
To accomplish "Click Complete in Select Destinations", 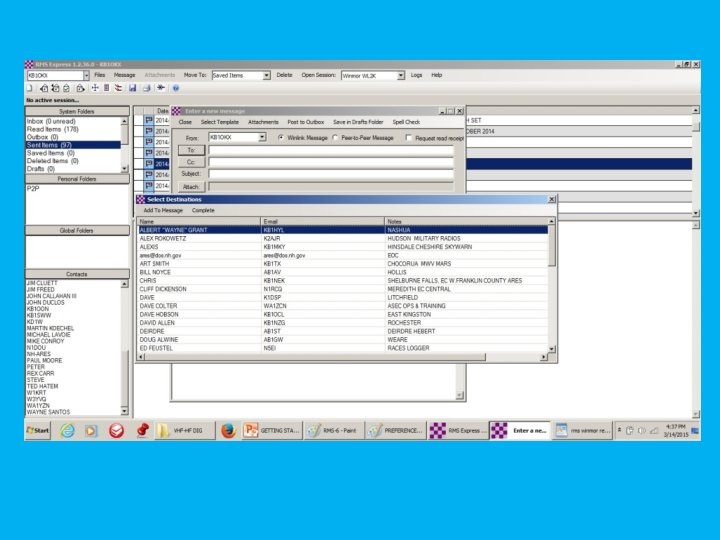I will point(203,210).
